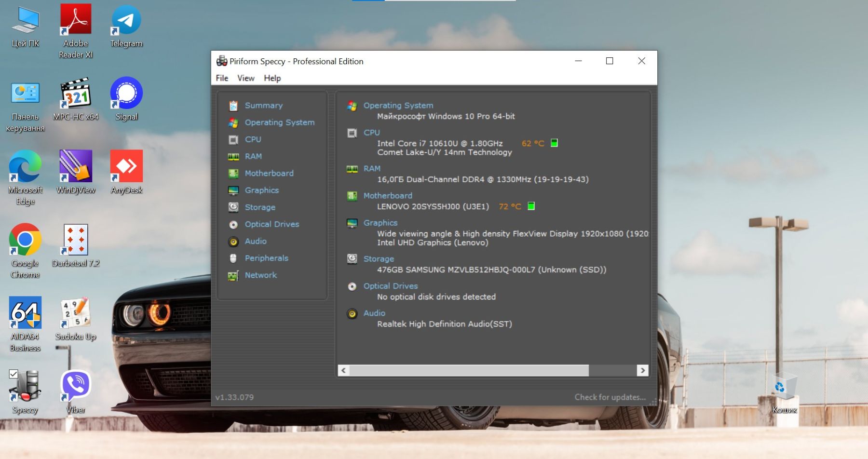Open the File menu
868x459 pixels.
pyautogui.click(x=222, y=78)
